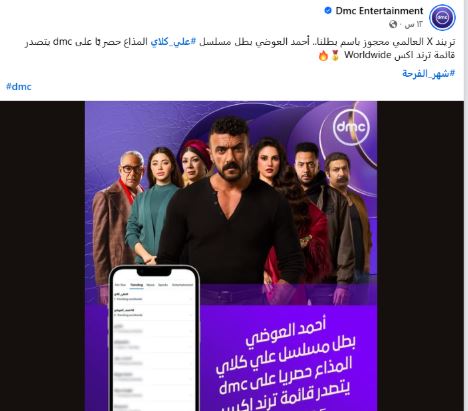Viewport: 468px width, 411px height.
Task: Click the blue verified badge
Action: 328,11
